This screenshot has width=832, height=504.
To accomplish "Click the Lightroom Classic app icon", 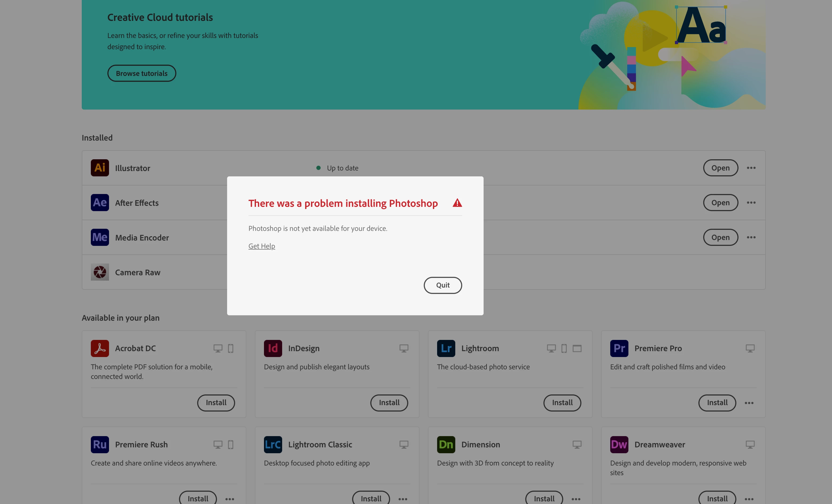I will click(x=273, y=445).
